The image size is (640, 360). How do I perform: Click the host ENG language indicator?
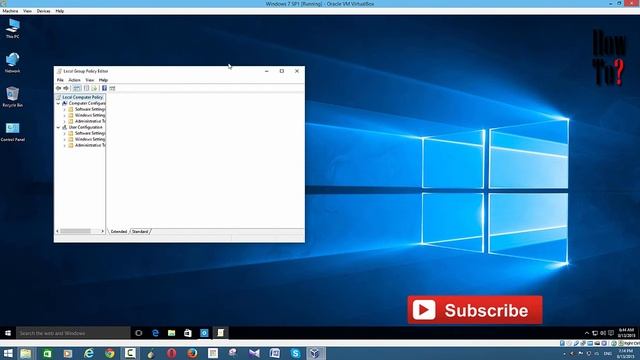608,353
